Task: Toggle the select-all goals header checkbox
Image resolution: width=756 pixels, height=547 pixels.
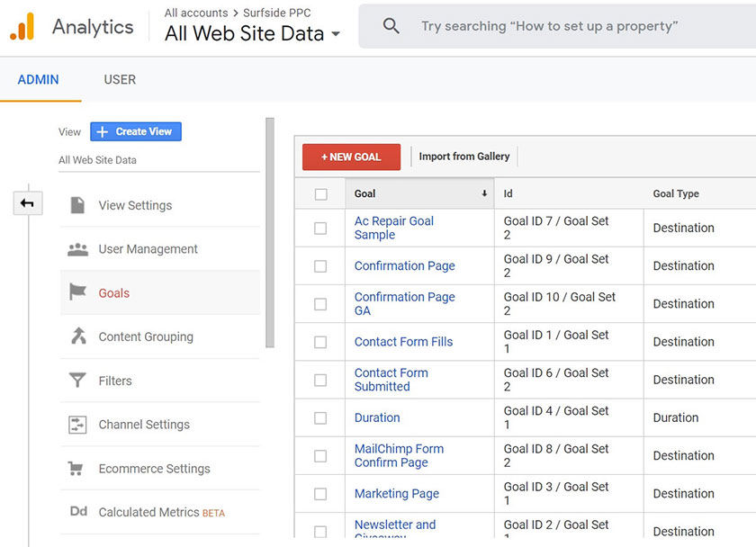Action: tap(321, 194)
